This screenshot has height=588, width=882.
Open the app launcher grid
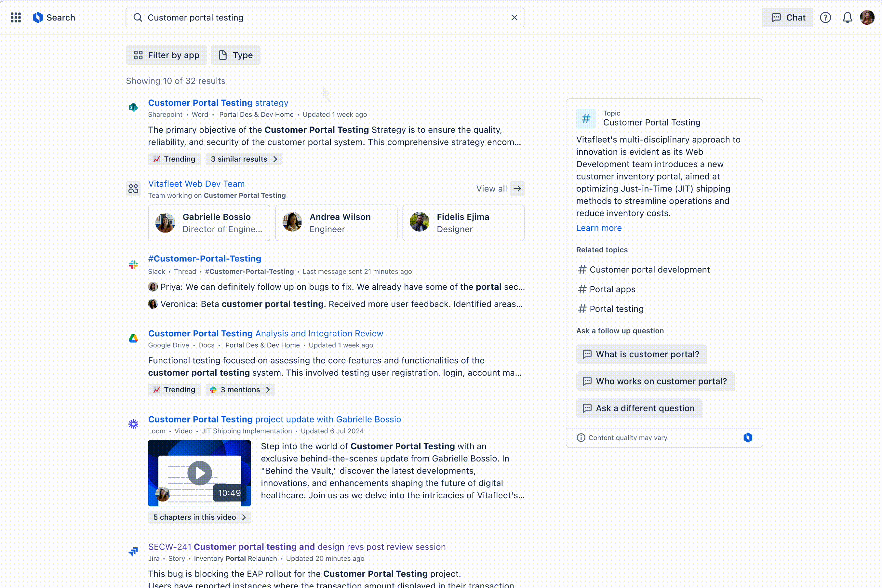pos(16,17)
